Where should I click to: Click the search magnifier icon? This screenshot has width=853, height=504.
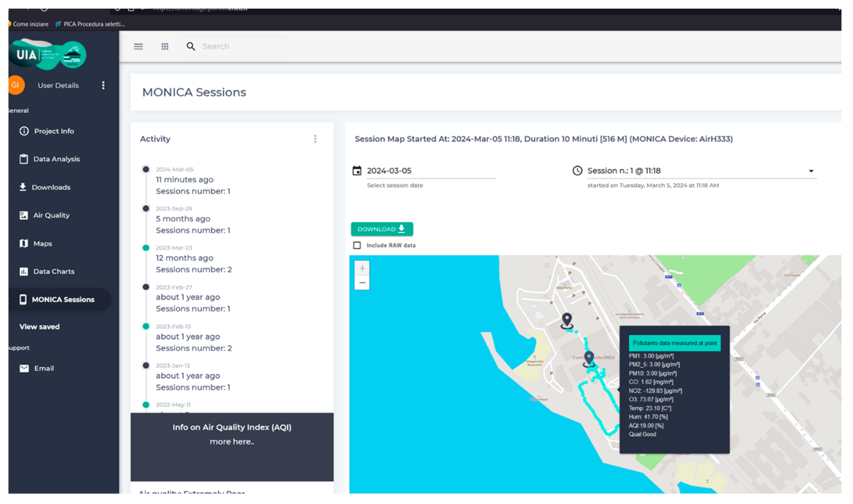pyautogui.click(x=191, y=46)
